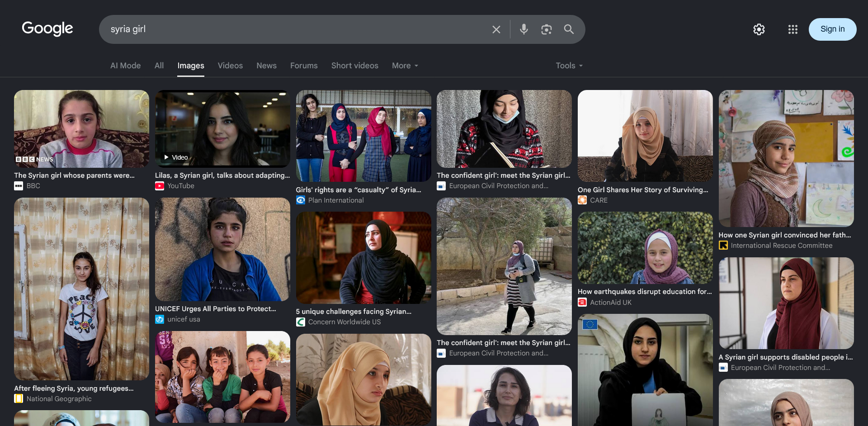Open 'A Syrian girl supports disabled people' link
Screen dimensions: 868x426
[x=786, y=357]
